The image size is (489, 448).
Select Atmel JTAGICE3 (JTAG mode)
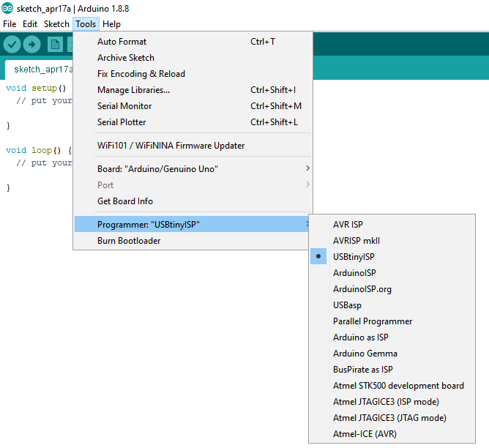392,418
